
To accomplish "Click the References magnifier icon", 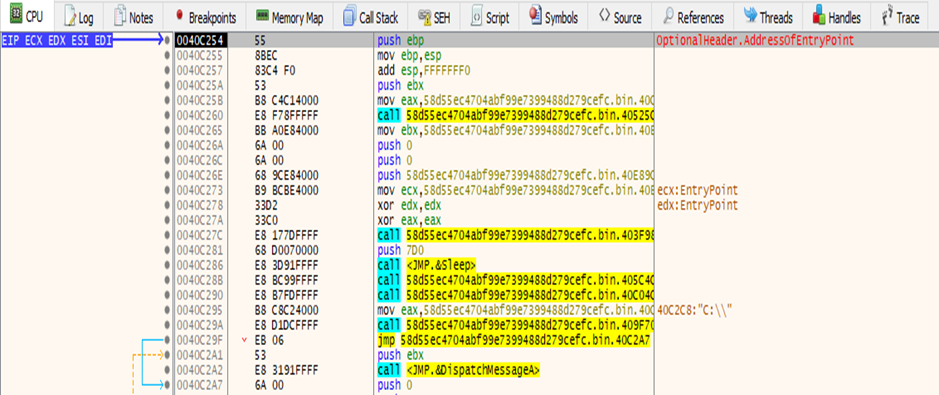I will click(668, 17).
